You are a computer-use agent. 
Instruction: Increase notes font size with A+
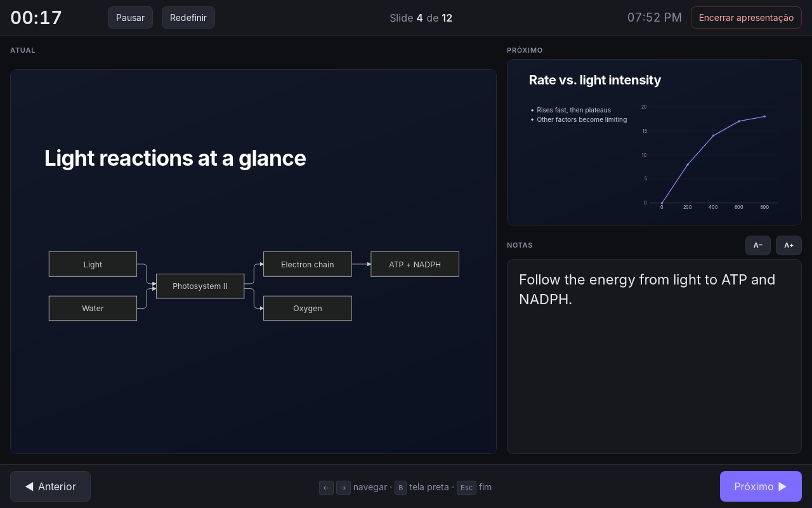pos(789,245)
